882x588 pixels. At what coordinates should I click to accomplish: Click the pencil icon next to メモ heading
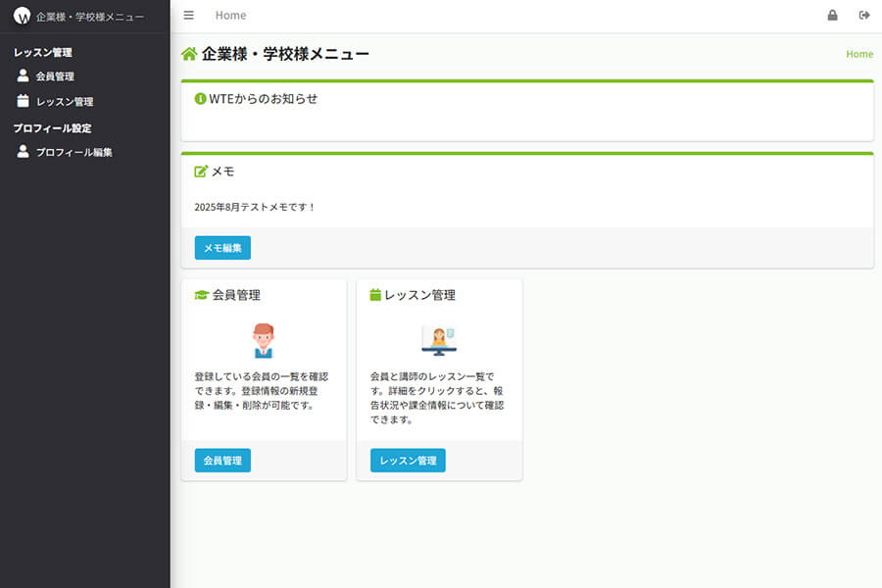(x=201, y=171)
